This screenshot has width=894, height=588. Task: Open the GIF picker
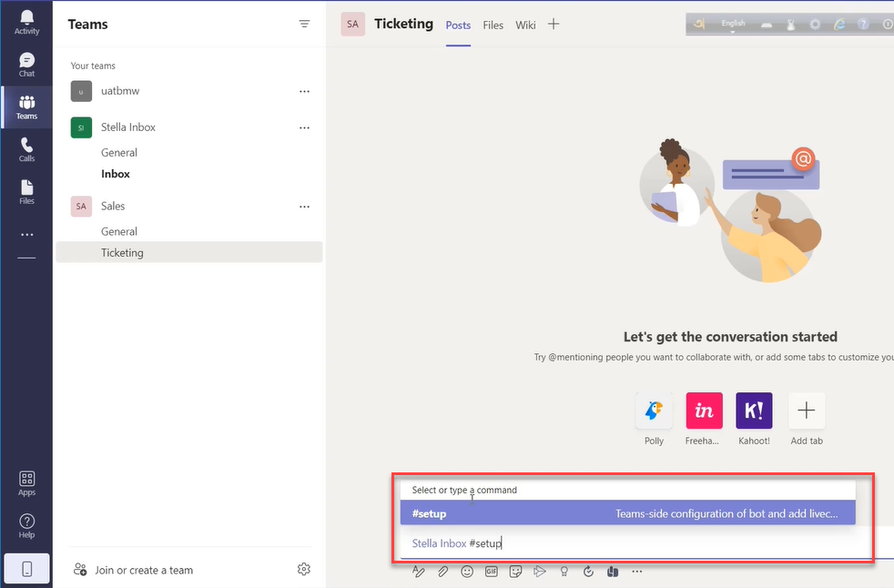coord(491,572)
